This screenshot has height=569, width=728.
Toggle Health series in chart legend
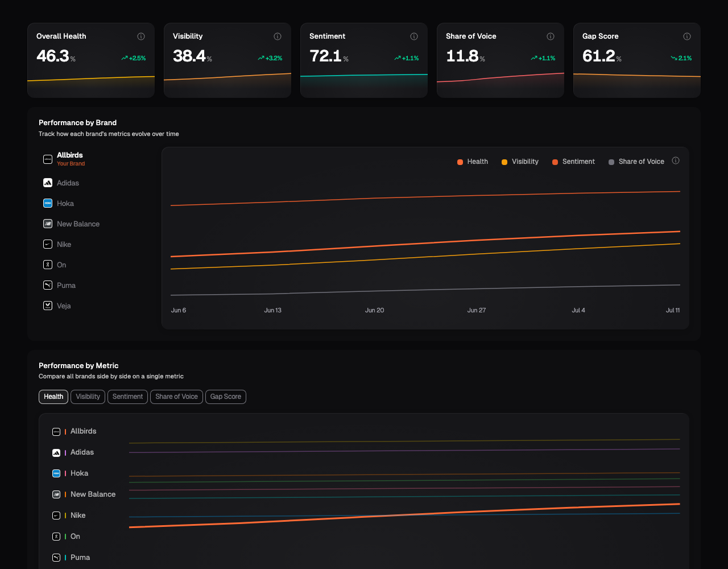point(473,162)
